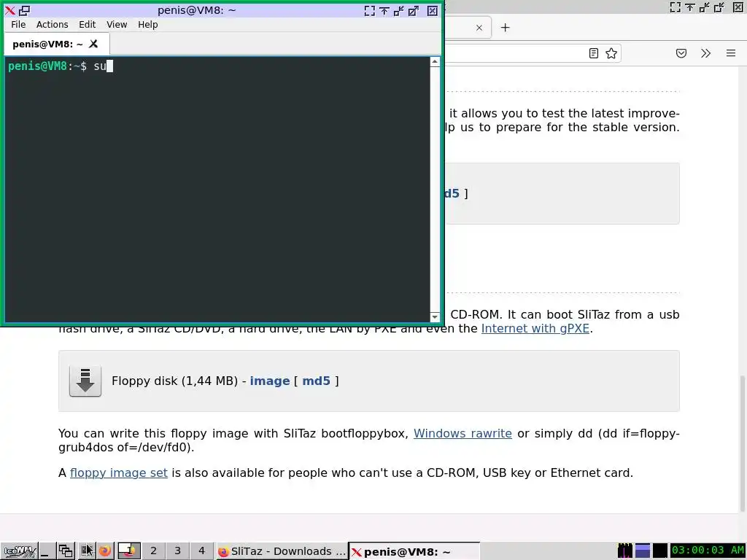Launch Firefox from the taskbar launcher
Image resolution: width=747 pixels, height=560 pixels.
tap(105, 551)
